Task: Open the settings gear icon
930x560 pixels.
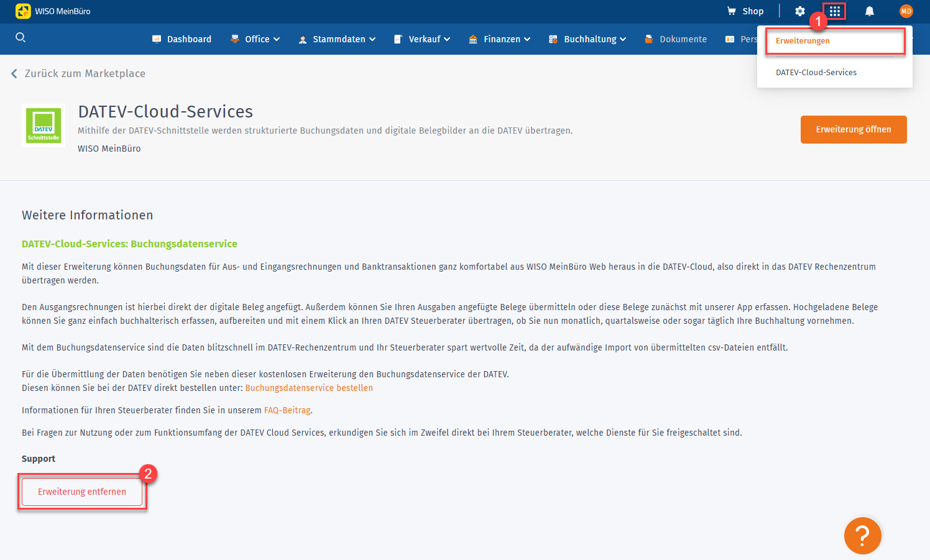Action: pos(800,11)
